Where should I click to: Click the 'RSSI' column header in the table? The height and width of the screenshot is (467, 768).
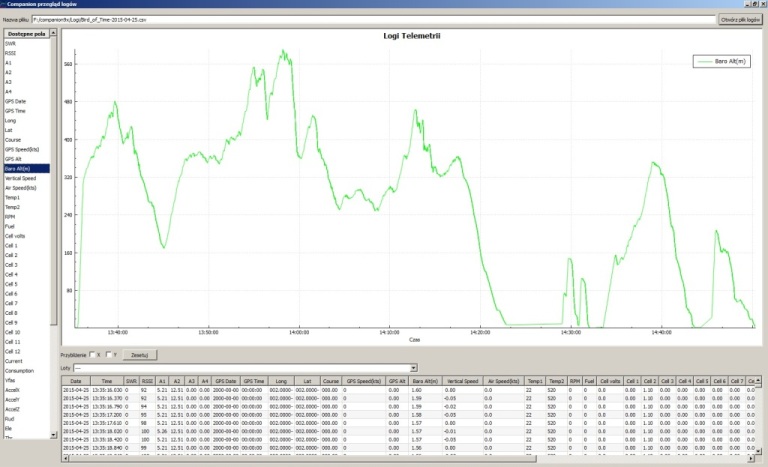pyautogui.click(x=147, y=381)
